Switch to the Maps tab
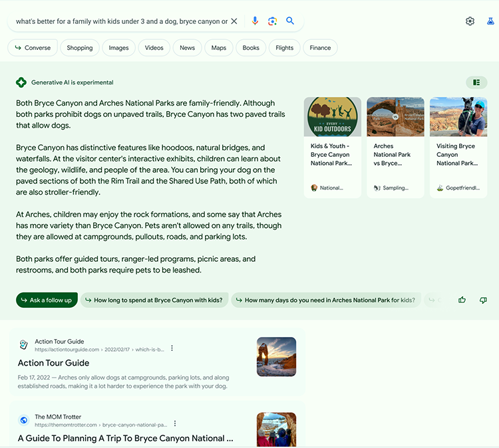499x448 pixels. point(219,48)
